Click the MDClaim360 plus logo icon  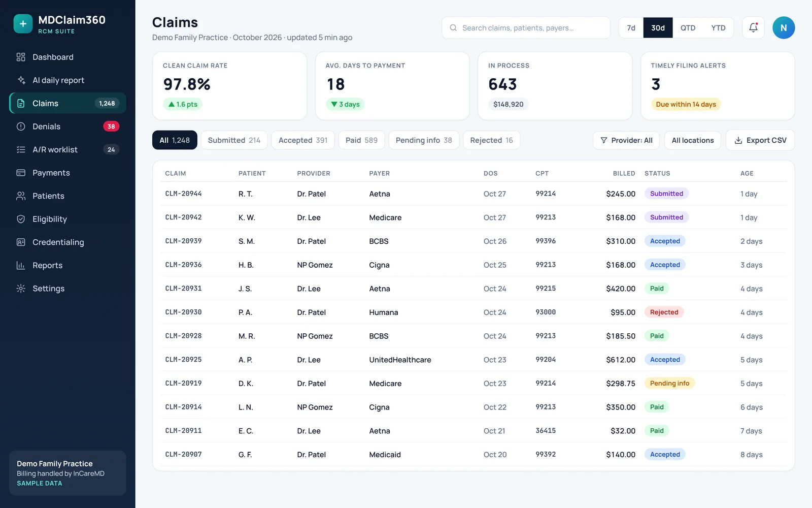pyautogui.click(x=23, y=24)
